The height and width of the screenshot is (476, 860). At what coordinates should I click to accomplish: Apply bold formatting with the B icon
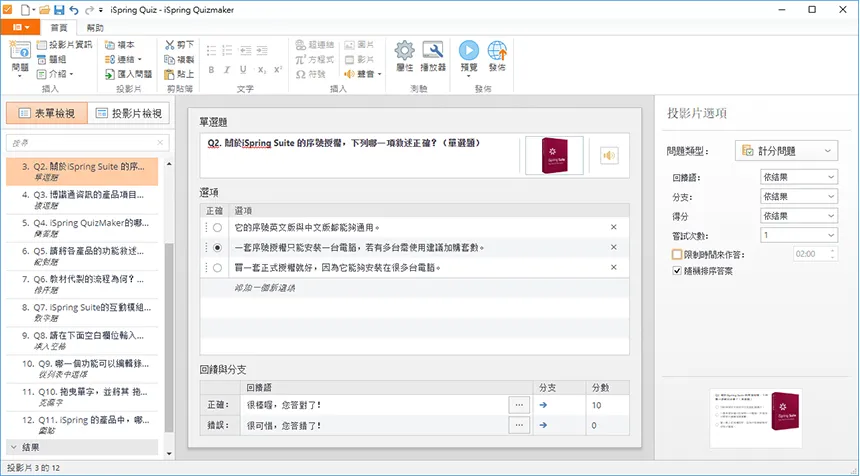click(211, 70)
